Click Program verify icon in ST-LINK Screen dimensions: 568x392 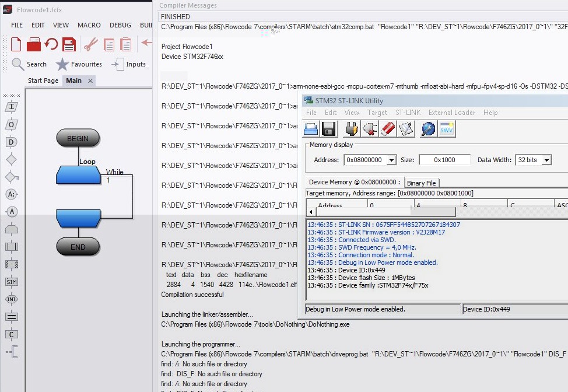406,129
